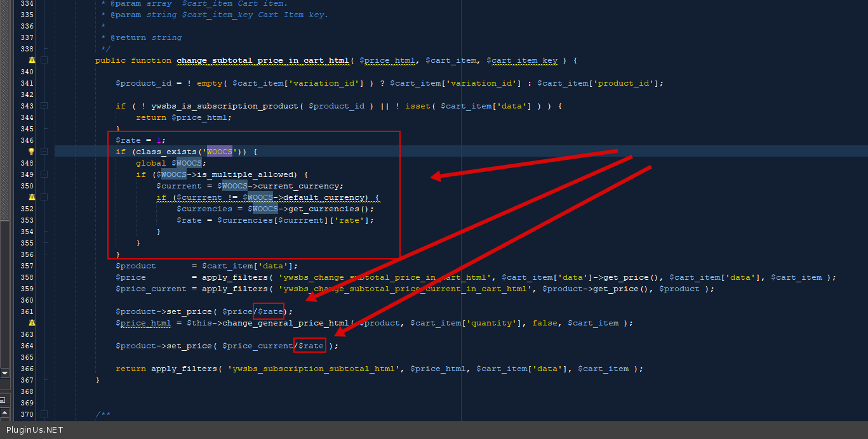
Task: Click '$cart_item_key Cart Item key.' doc comment
Action: coord(255,15)
